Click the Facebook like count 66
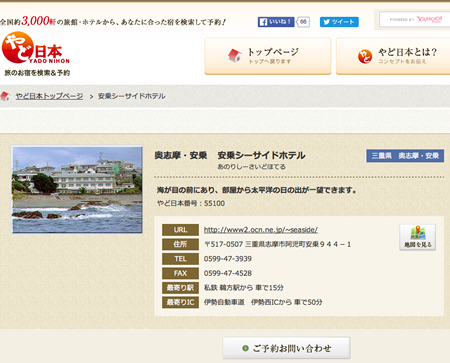The image size is (450, 363). tap(303, 22)
